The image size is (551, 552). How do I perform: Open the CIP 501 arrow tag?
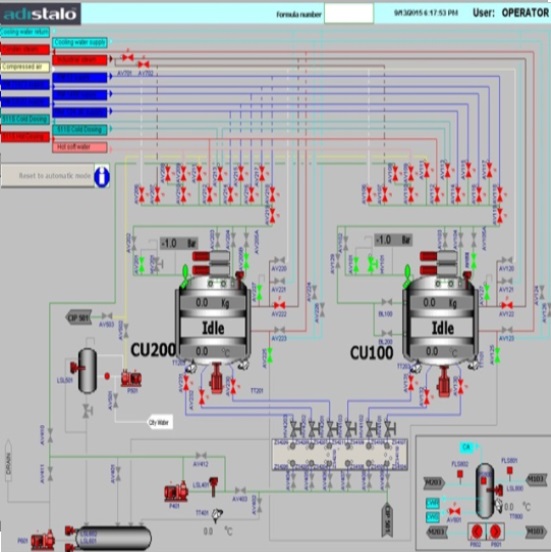click(x=79, y=317)
